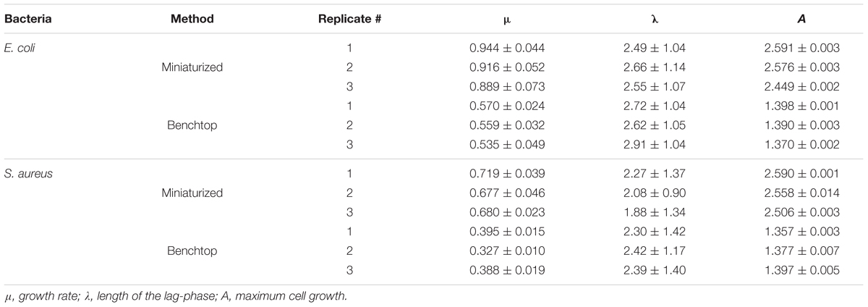Click the Method column header
Image resolution: width=868 pixels, height=307 pixels.
tap(192, 20)
